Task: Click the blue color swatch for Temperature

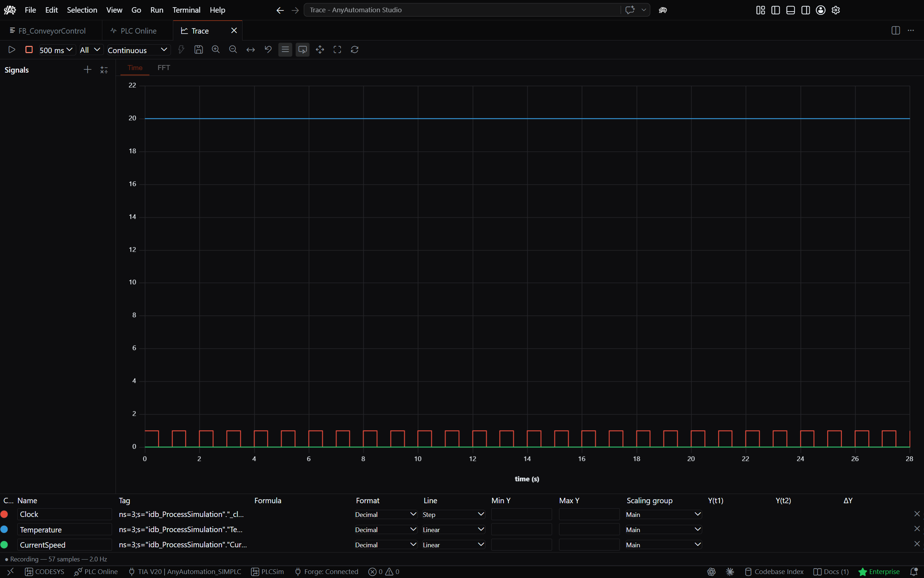Action: (x=5, y=530)
